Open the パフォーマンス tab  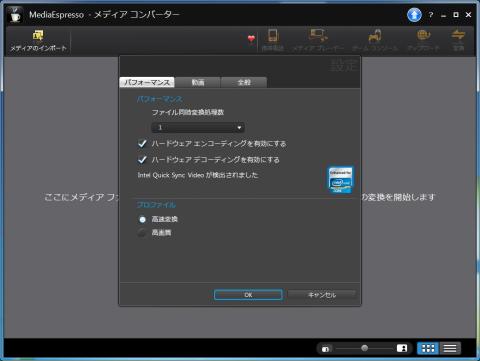click(x=147, y=82)
